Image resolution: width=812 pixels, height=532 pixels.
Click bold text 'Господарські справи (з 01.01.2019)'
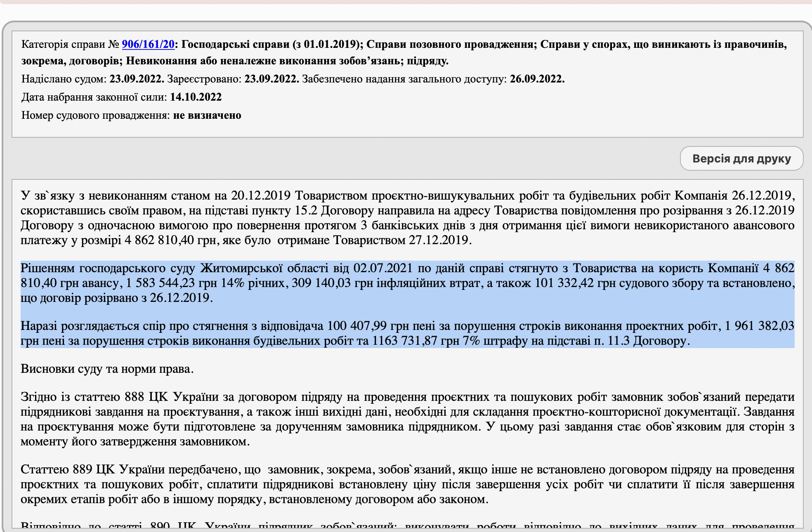pyautogui.click(x=271, y=44)
